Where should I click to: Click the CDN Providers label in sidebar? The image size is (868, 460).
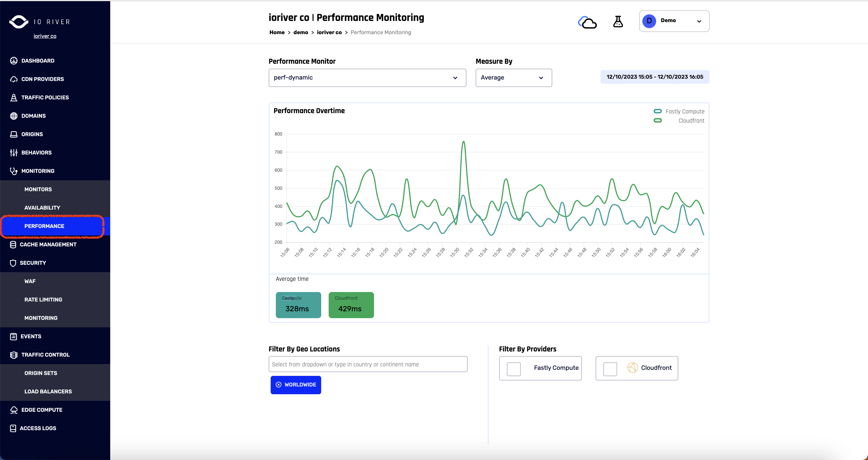pos(42,79)
